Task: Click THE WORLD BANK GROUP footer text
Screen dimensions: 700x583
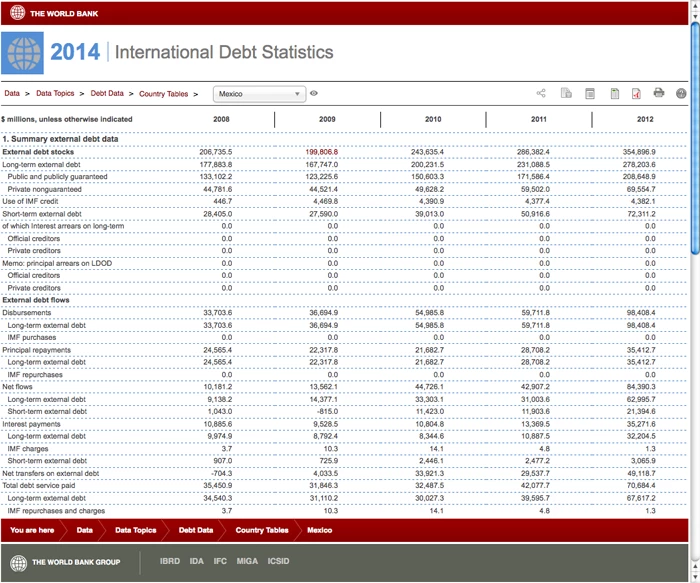Action: tap(76, 562)
